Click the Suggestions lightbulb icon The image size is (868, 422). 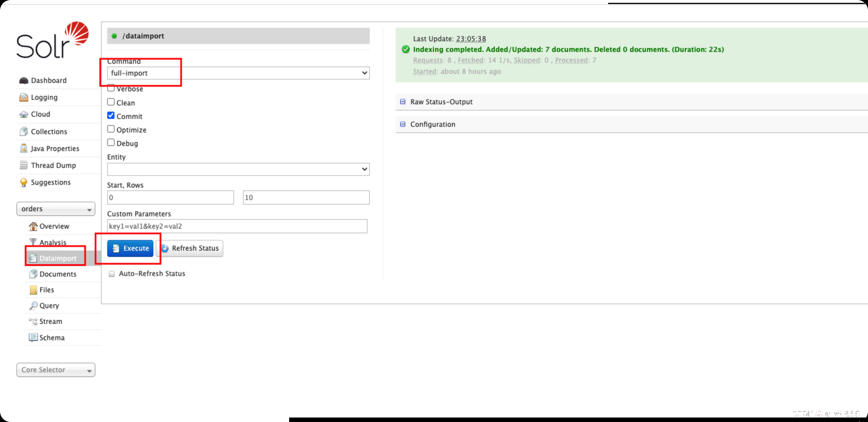click(x=24, y=182)
